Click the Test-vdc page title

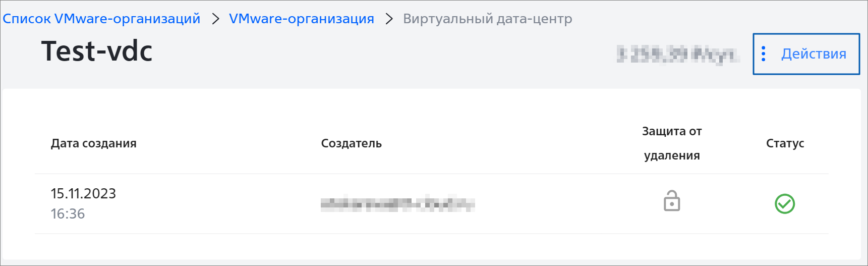tap(97, 51)
